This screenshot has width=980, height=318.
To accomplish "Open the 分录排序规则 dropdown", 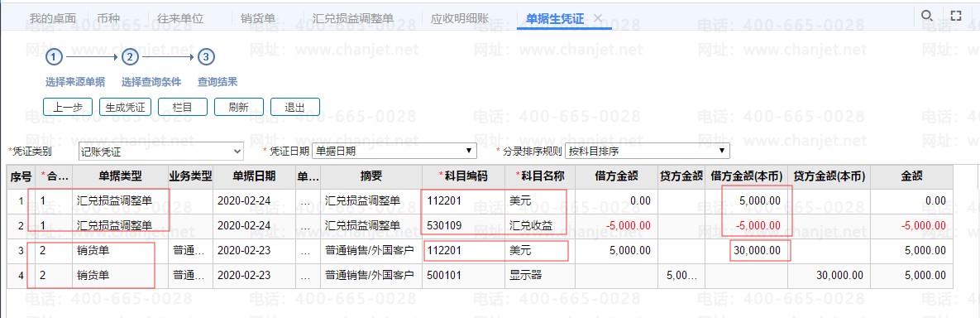I will click(x=647, y=151).
